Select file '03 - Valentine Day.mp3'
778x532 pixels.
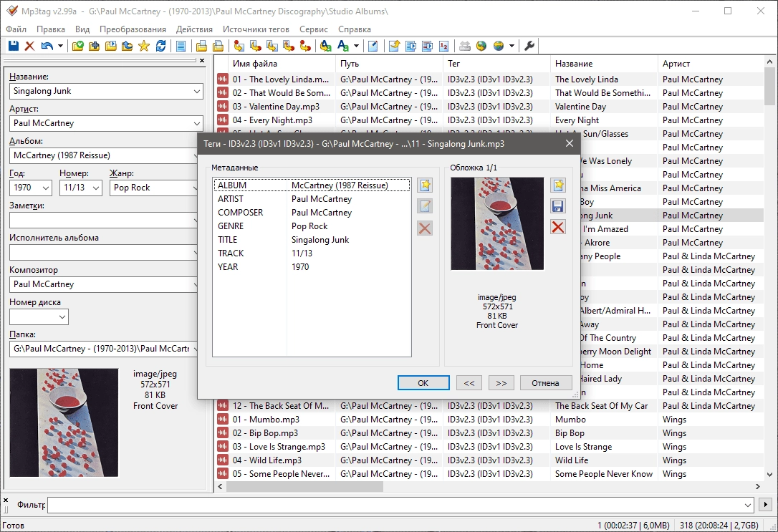[x=276, y=107]
